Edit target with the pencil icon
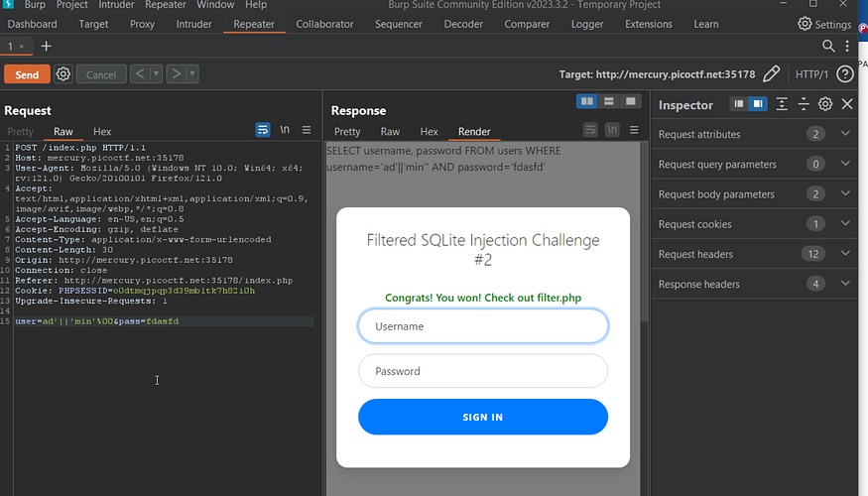This screenshot has width=868, height=496. [771, 74]
